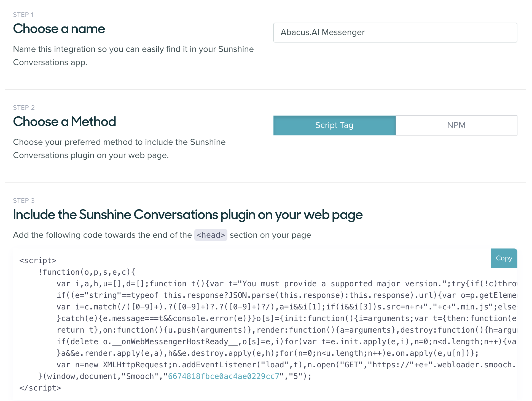Click the Copy button for the script
The width and height of the screenshot is (532, 401).
[504, 258]
